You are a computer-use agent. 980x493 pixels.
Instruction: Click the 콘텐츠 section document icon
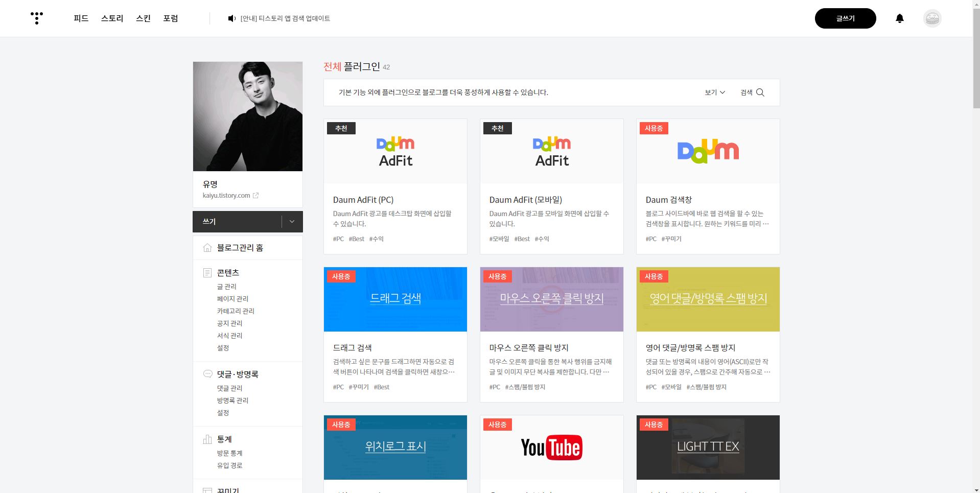[207, 273]
